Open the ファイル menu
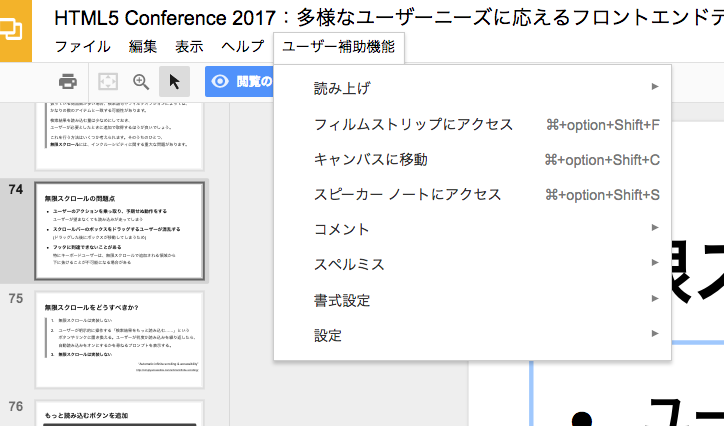The image size is (724, 426). coord(82,47)
